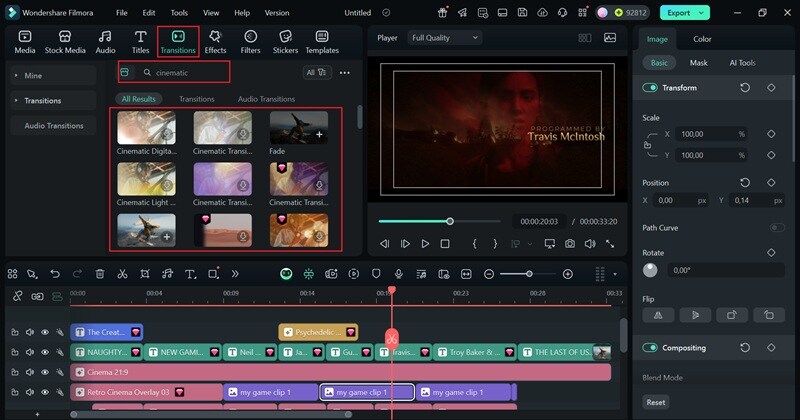Open the Full Quality dropdown
This screenshot has height=420, width=800.
444,38
